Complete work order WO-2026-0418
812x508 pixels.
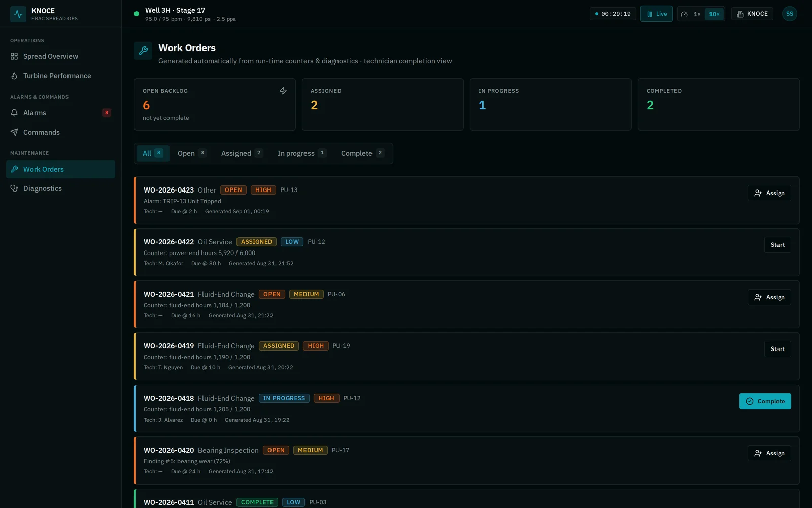(x=765, y=401)
